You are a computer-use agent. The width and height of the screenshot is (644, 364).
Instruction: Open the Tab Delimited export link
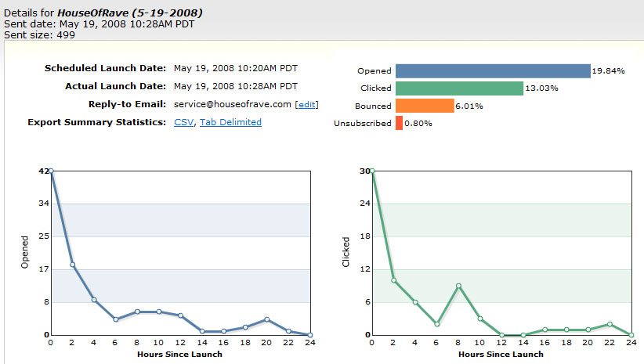click(230, 122)
